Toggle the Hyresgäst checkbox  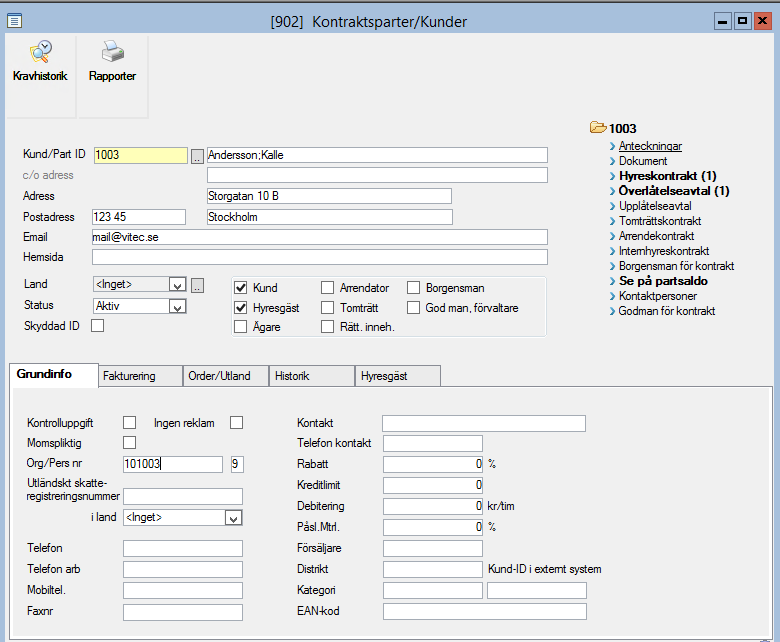click(x=241, y=308)
